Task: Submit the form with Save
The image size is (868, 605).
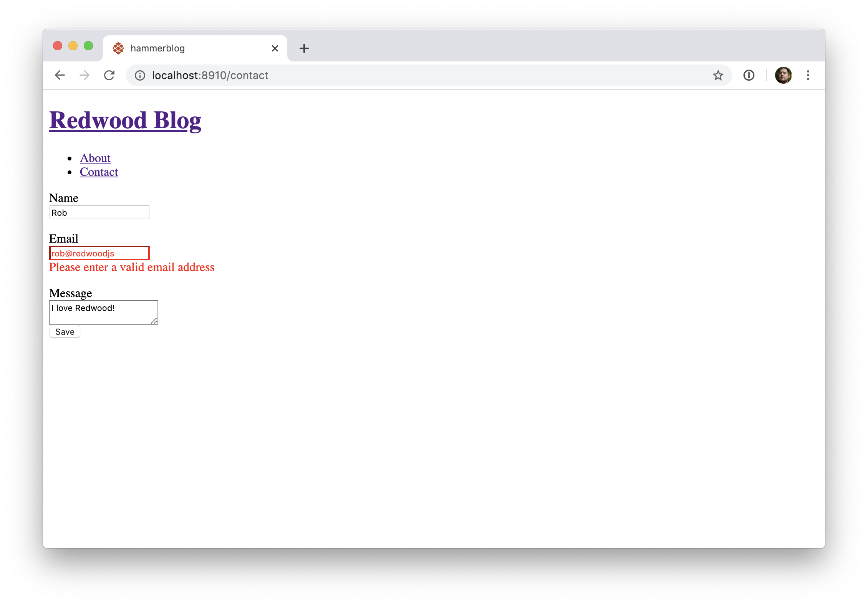Action: pos(65,332)
